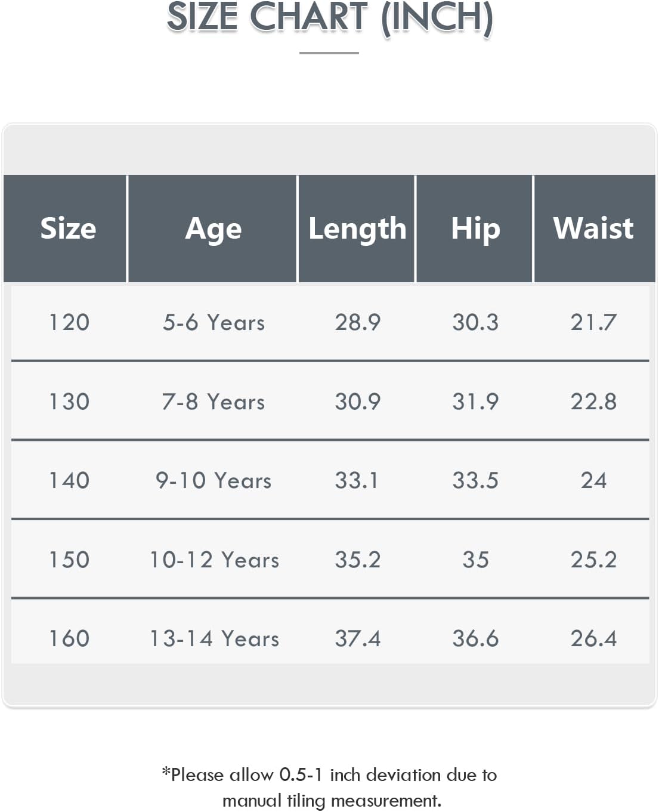Image resolution: width=659 pixels, height=812 pixels.
Task: Select the size 140 cell
Action: coord(69,480)
